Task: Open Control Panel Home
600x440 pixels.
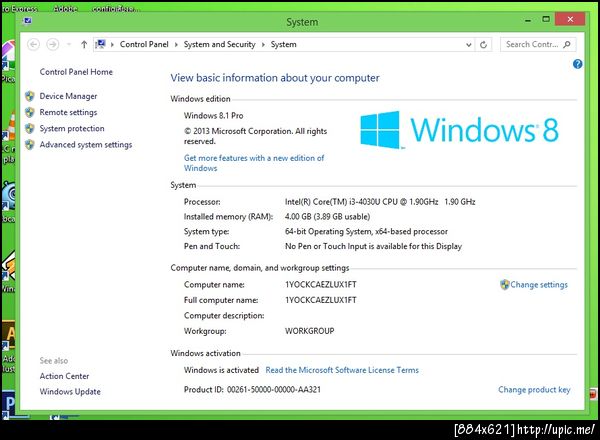Action: (x=76, y=72)
